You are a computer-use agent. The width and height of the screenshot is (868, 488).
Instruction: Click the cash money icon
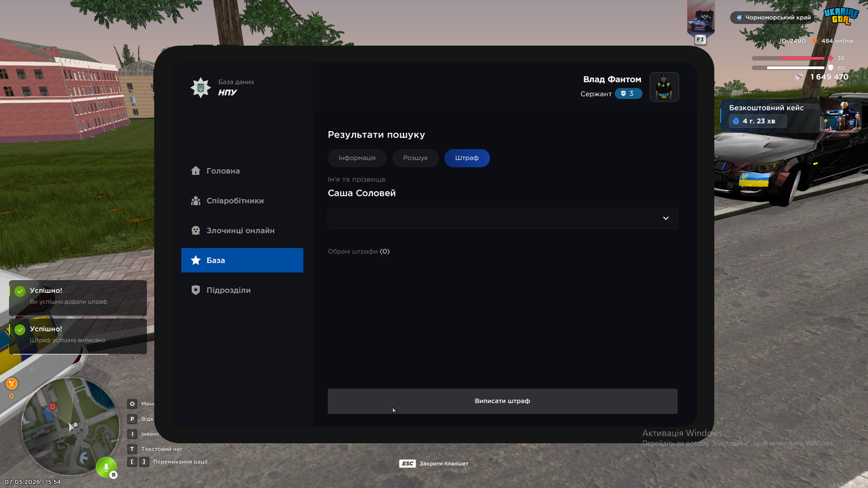tap(800, 77)
